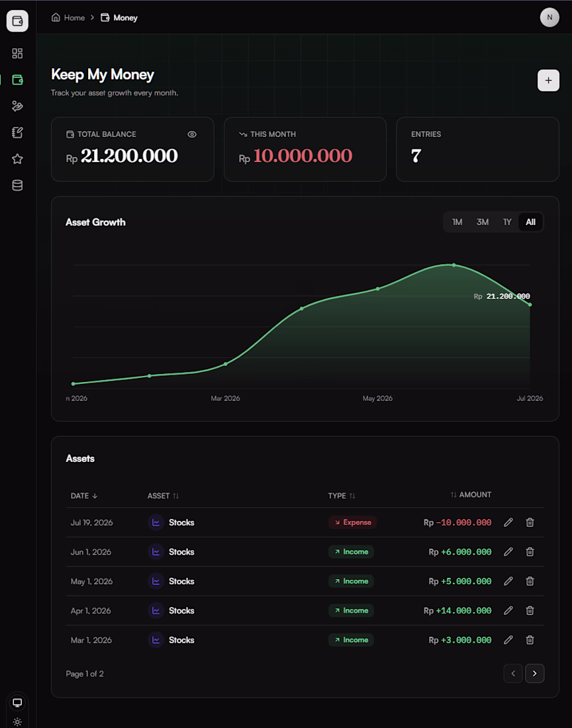Click the Rp +3.000.000 amount
572x728 pixels.
point(459,640)
